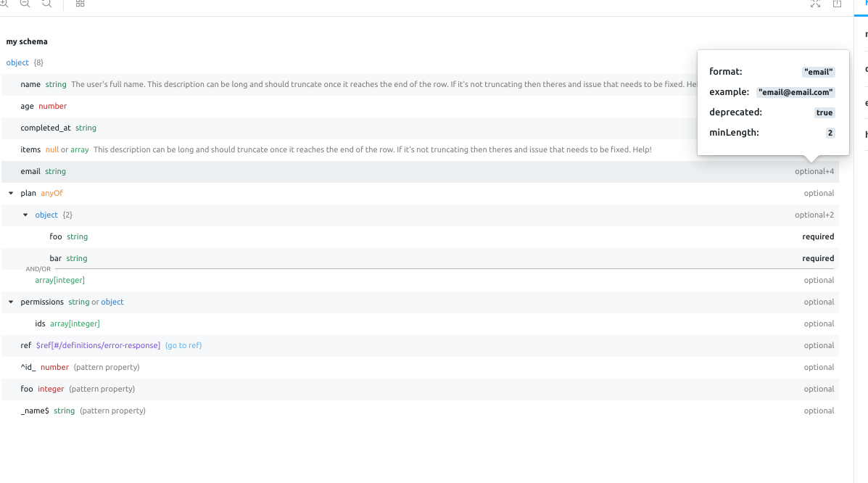Click the optional label on plan row
The height and width of the screenshot is (483, 868).
point(819,194)
